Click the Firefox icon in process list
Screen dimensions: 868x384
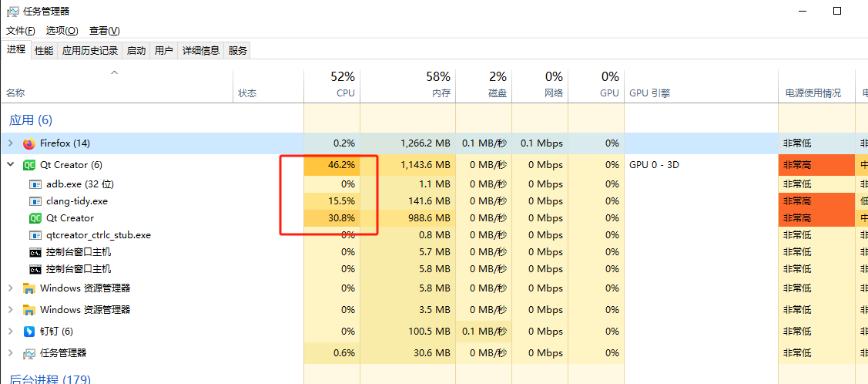28,143
